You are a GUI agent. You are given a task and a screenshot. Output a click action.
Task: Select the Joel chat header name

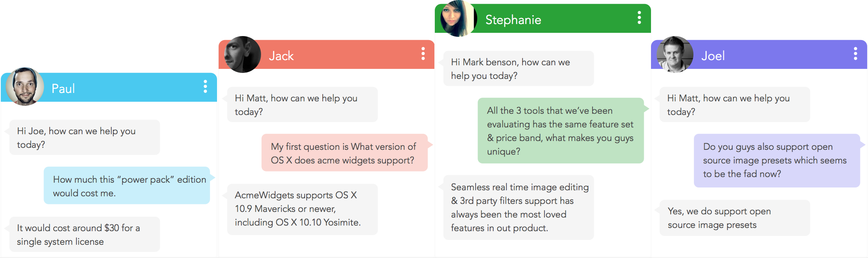click(713, 56)
